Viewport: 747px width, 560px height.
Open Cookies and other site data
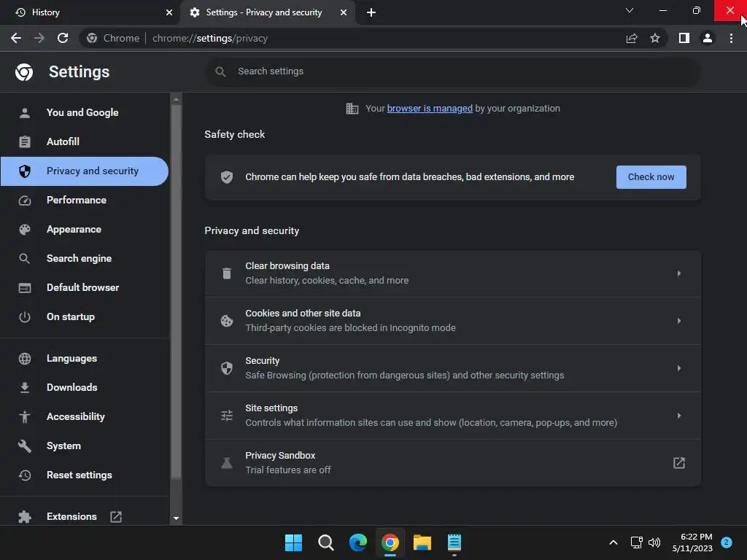tap(452, 321)
